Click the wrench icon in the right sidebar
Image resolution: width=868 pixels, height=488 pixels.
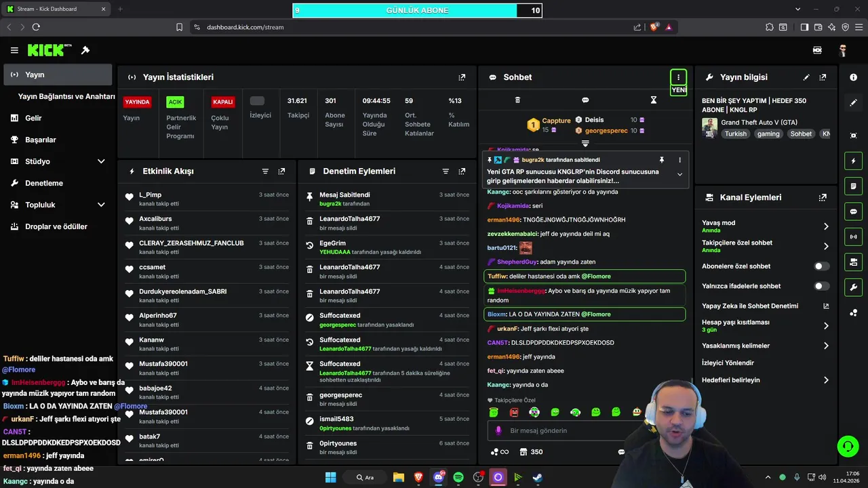(854, 287)
